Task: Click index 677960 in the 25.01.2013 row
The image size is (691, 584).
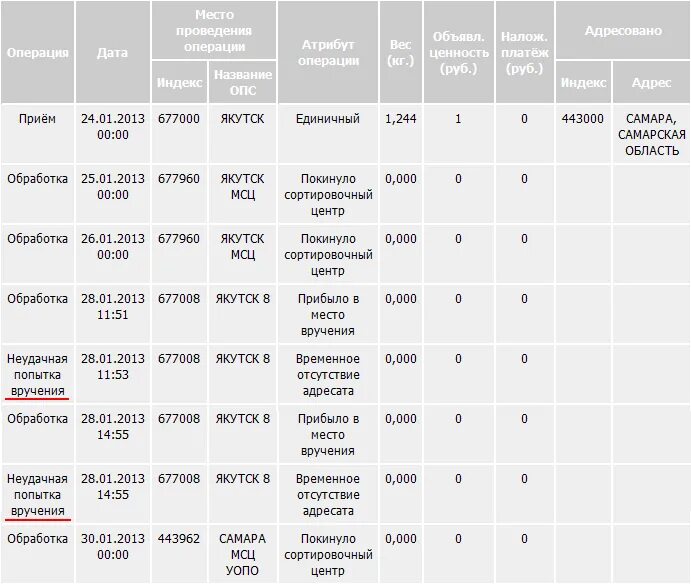Action: pyautogui.click(x=179, y=179)
